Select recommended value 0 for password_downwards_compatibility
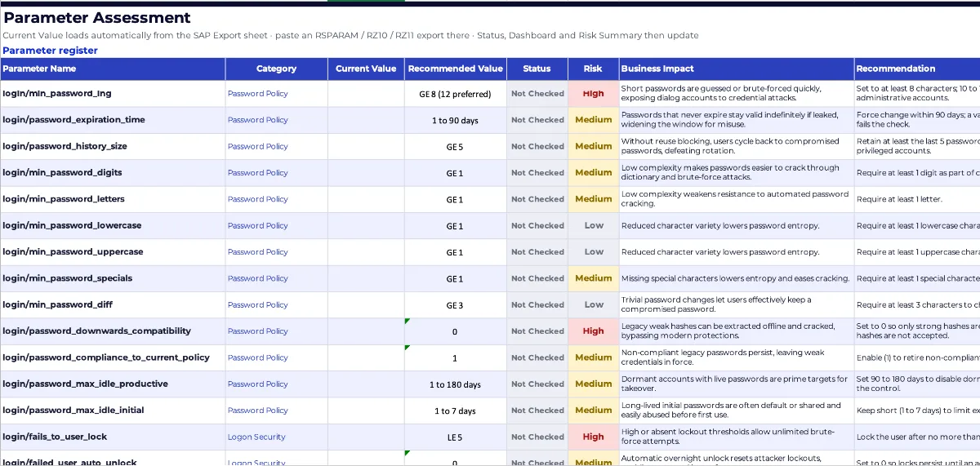This screenshot has height=466, width=980. [456, 331]
